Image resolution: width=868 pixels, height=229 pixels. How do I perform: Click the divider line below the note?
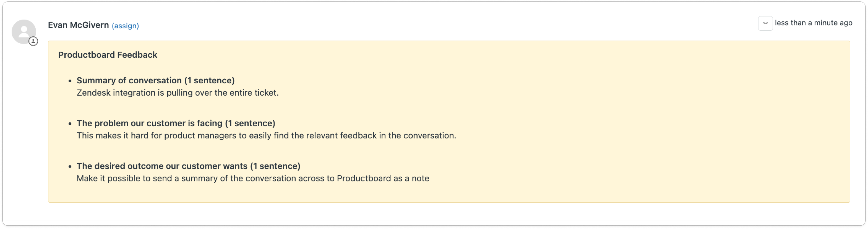434,220
